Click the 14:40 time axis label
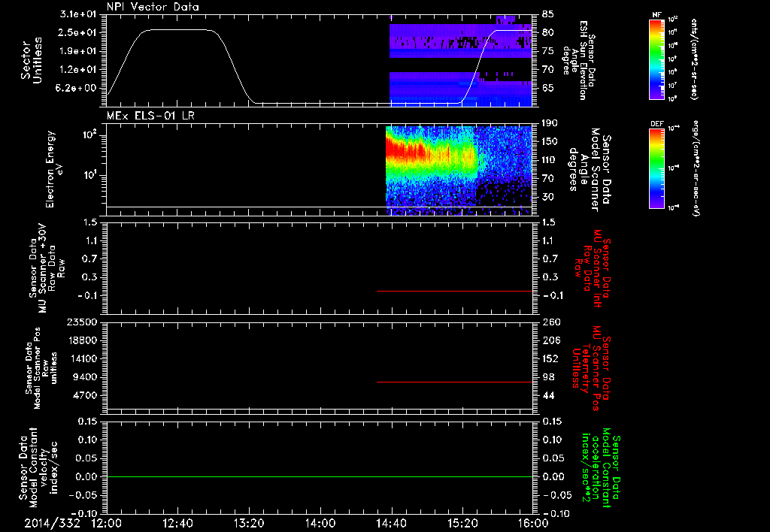770x532 pixels. point(391,523)
